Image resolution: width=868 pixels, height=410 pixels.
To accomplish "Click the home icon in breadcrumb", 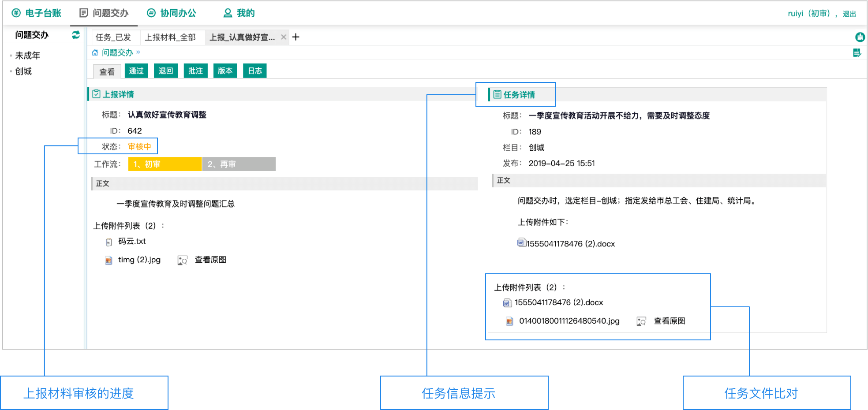I will [x=95, y=52].
